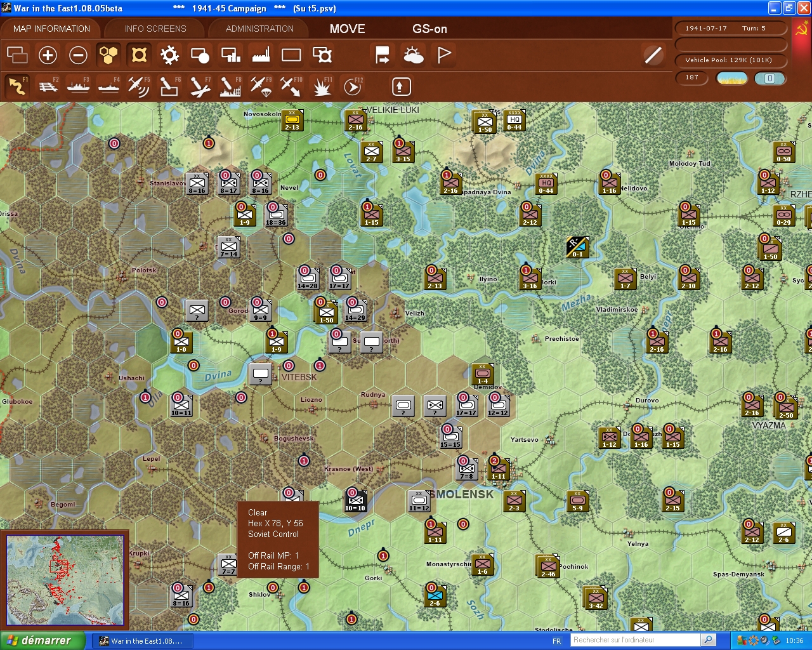Click the MOVE mode label
Viewport: 812px width, 650px height.
click(x=347, y=29)
